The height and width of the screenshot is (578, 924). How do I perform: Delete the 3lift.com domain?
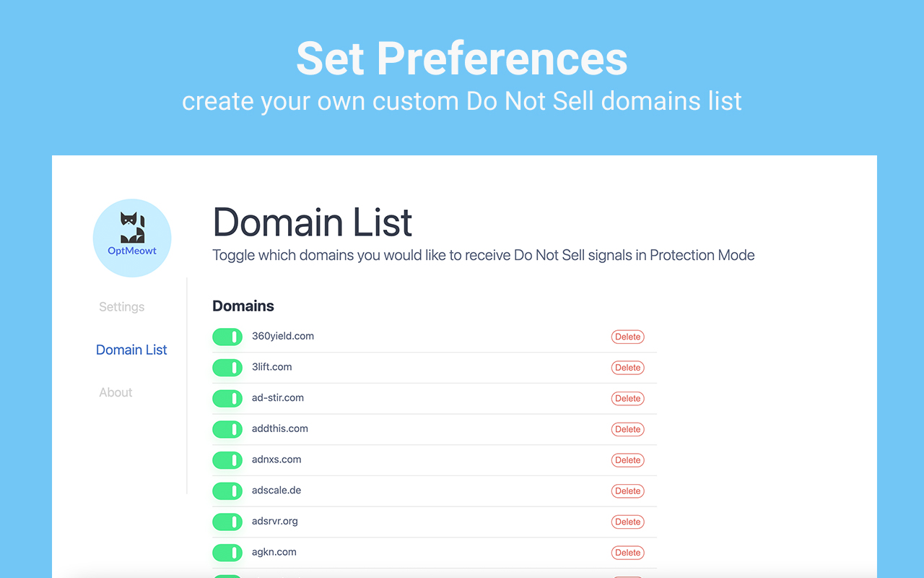627,368
